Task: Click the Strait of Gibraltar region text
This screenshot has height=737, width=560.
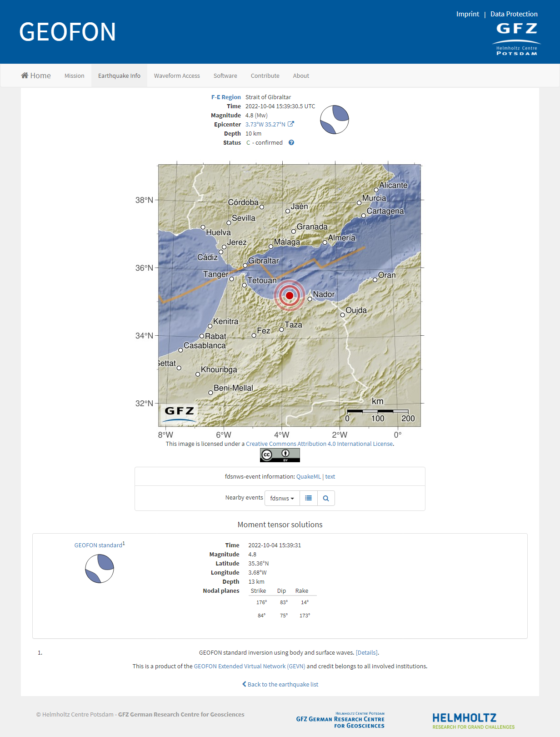Action: coord(268,97)
